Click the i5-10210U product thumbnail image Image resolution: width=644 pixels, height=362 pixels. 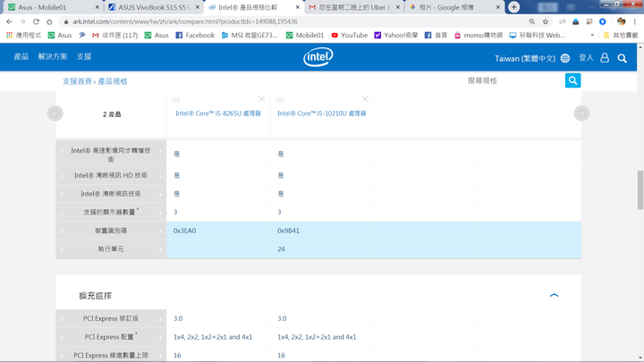(x=280, y=99)
